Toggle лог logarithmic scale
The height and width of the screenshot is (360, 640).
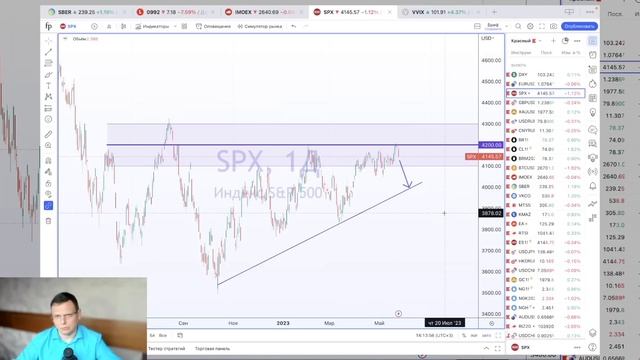tap(474, 336)
